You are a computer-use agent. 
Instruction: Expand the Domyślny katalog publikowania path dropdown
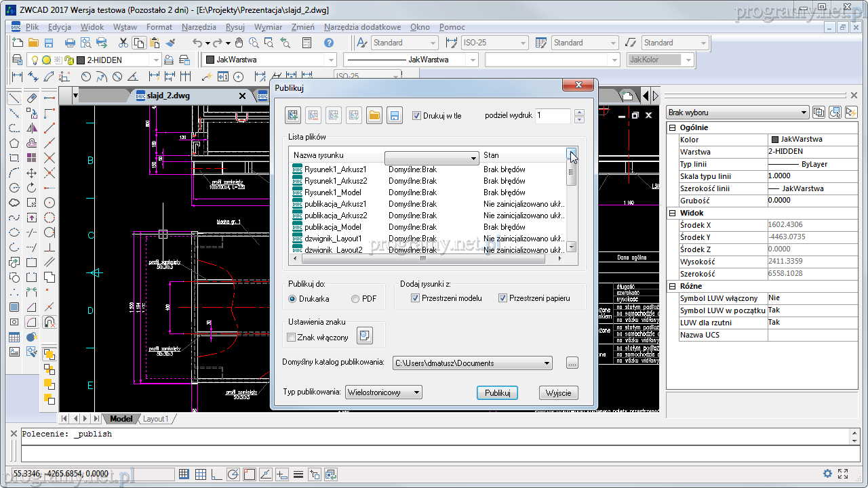(547, 363)
